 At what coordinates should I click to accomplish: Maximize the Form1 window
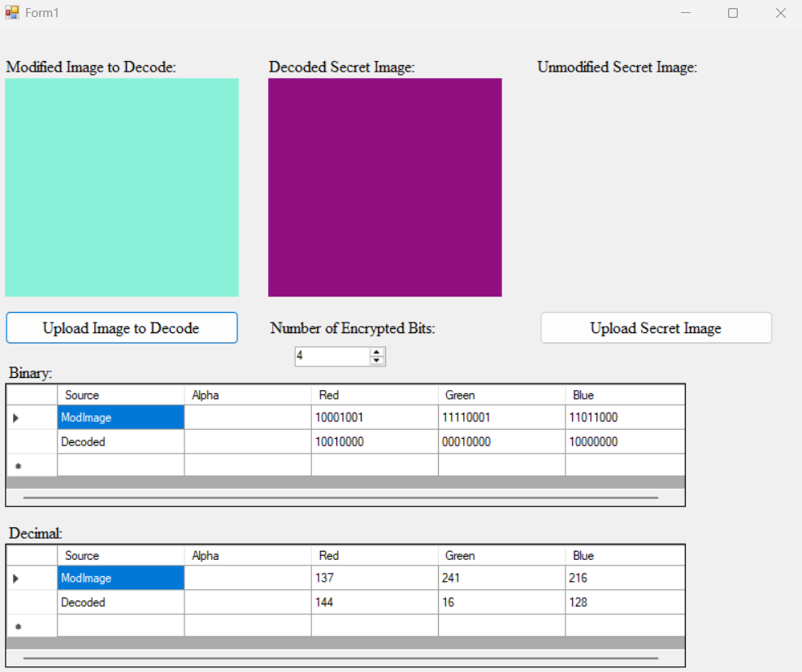[733, 13]
